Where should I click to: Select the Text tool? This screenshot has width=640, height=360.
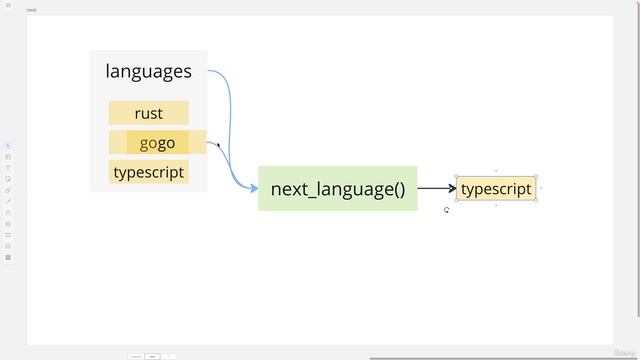tap(8, 168)
